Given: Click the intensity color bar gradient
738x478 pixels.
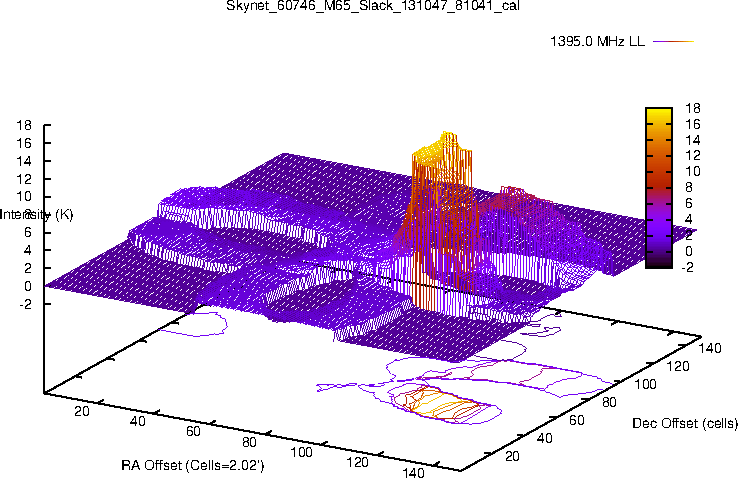Looking at the screenshot, I should point(659,188).
